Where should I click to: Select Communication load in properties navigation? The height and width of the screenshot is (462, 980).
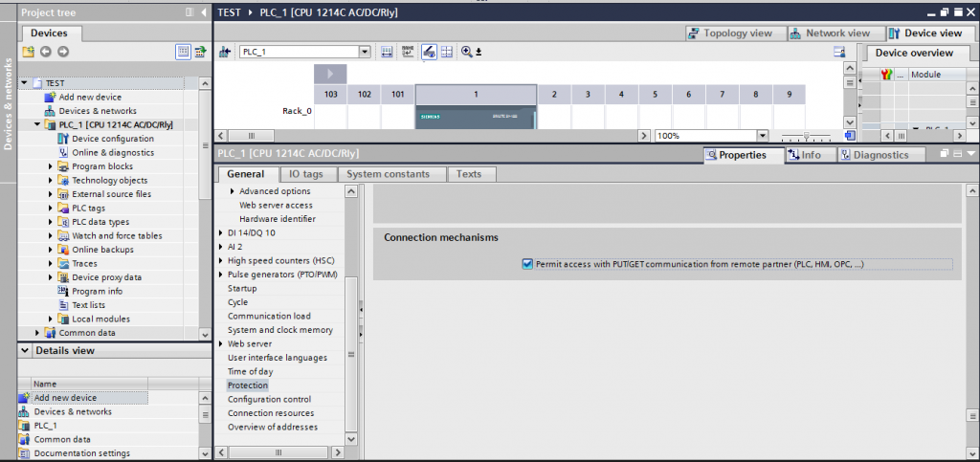click(x=269, y=316)
